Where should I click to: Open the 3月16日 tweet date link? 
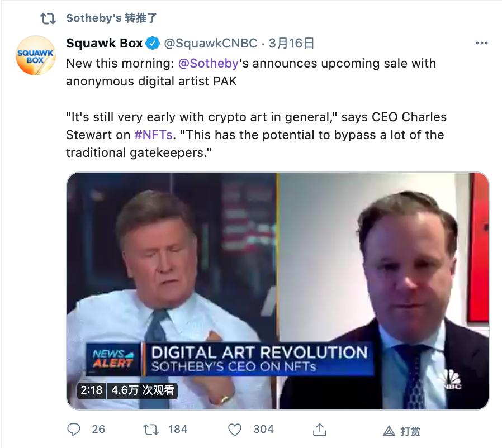[x=291, y=43]
